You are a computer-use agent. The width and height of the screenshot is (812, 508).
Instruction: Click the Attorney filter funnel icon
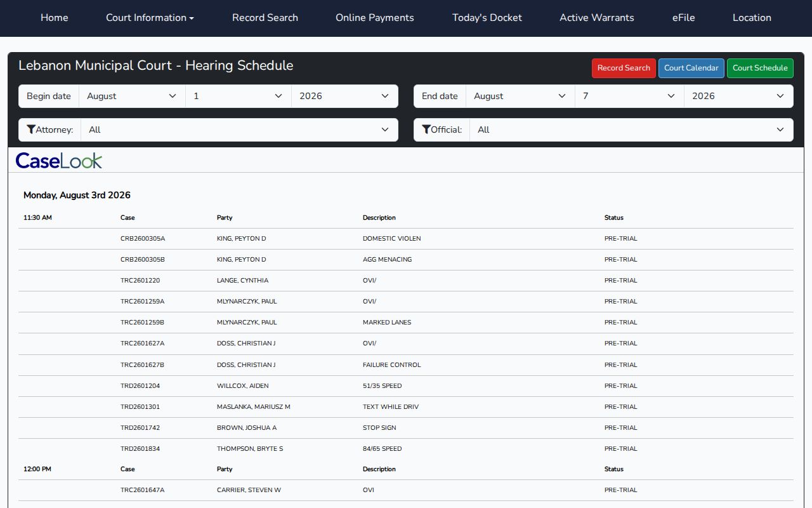(x=30, y=130)
